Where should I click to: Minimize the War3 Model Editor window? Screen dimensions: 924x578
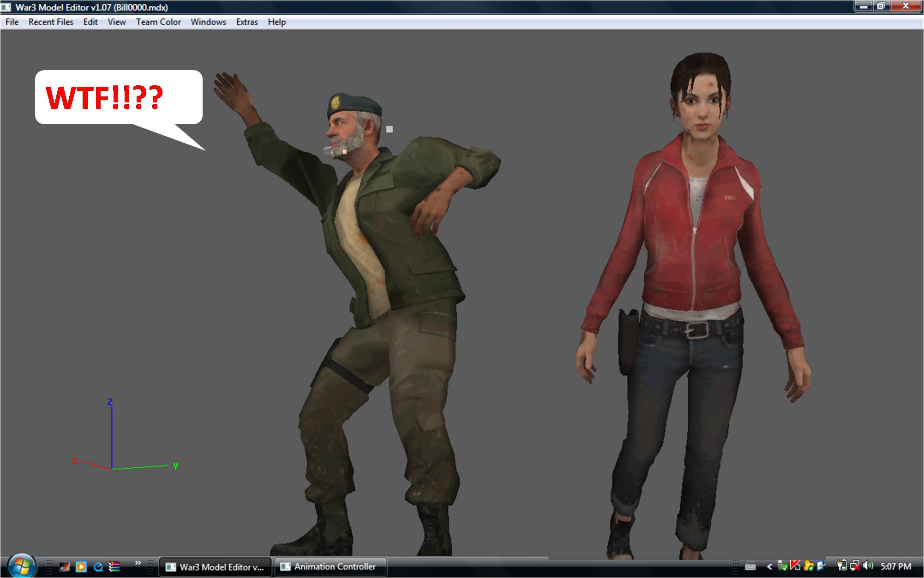click(864, 6)
